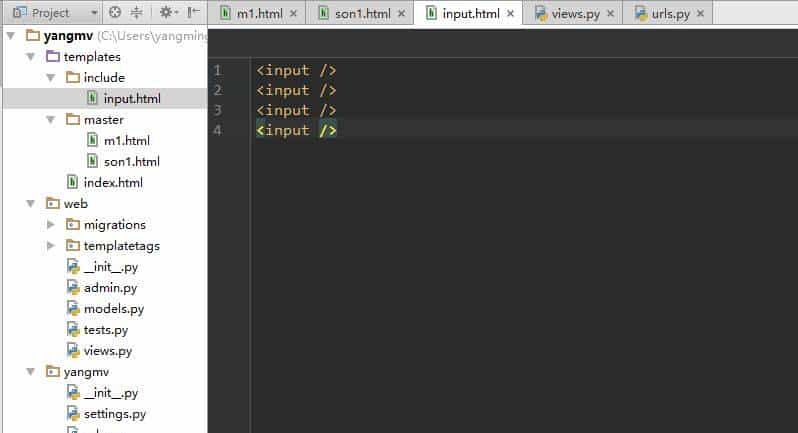Collapse the templates folder

[31, 56]
